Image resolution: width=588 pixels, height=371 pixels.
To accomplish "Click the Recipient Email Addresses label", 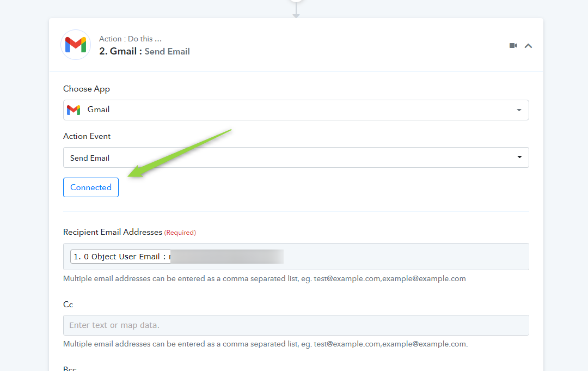I will pyautogui.click(x=113, y=232).
